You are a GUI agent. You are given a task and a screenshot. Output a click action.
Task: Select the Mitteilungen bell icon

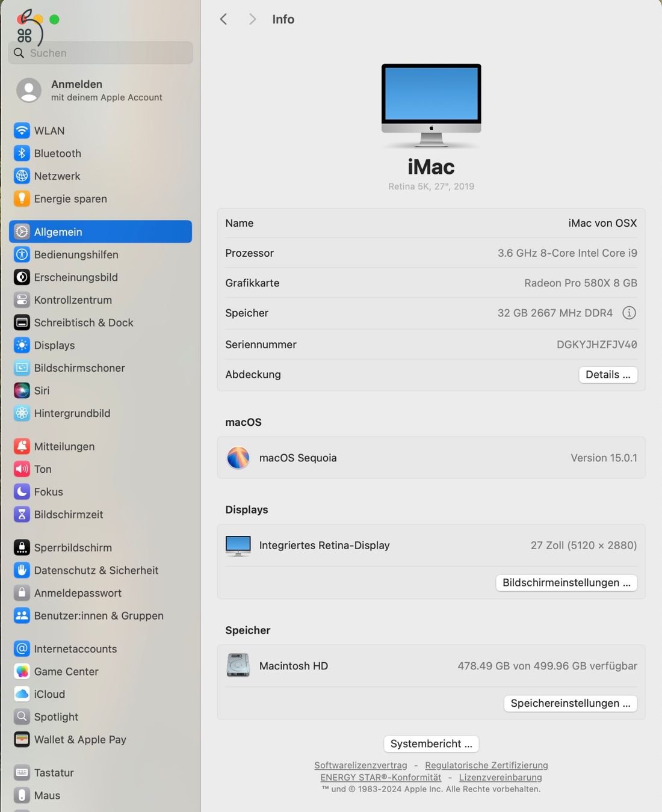(x=22, y=446)
